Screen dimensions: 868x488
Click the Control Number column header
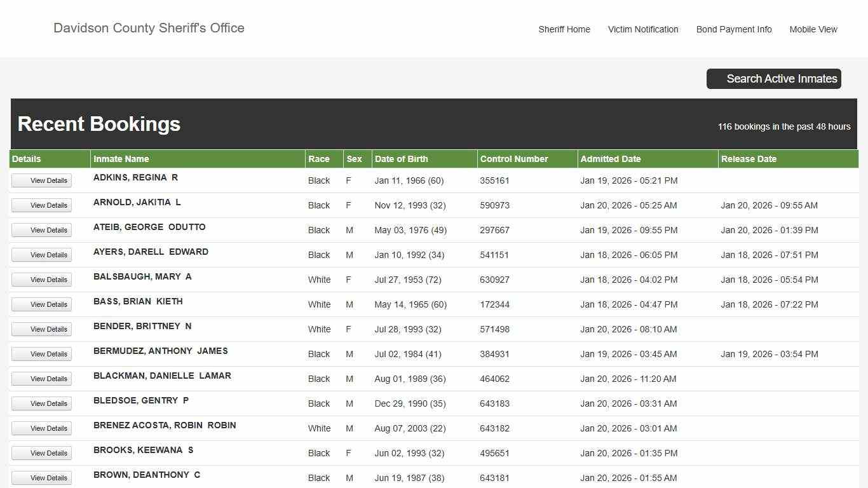(513, 159)
